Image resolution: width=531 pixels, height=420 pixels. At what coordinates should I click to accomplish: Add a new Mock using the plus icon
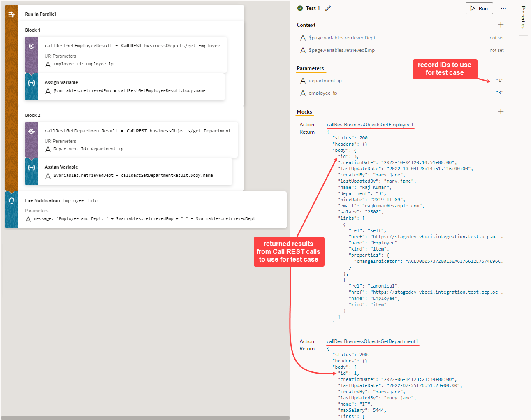click(501, 111)
